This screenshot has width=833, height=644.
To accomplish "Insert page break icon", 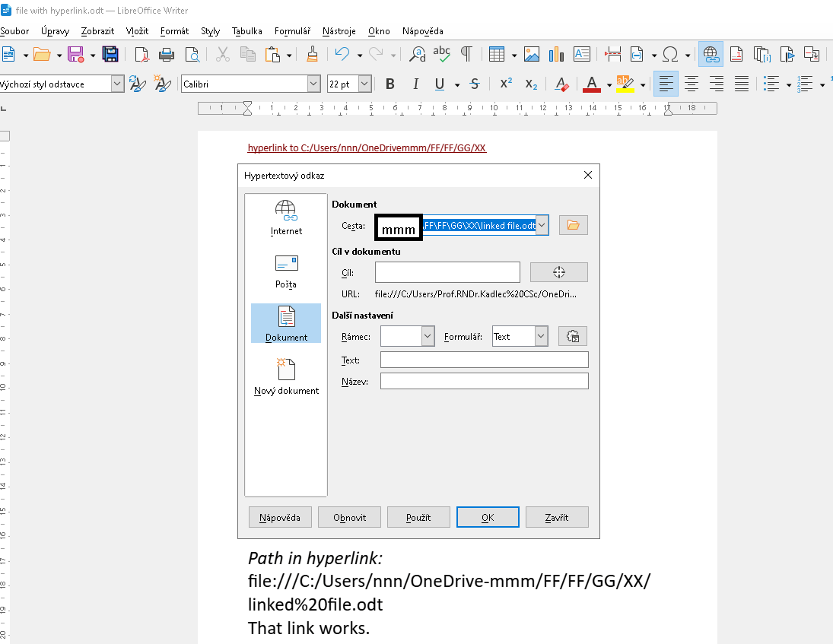I will tap(612, 54).
